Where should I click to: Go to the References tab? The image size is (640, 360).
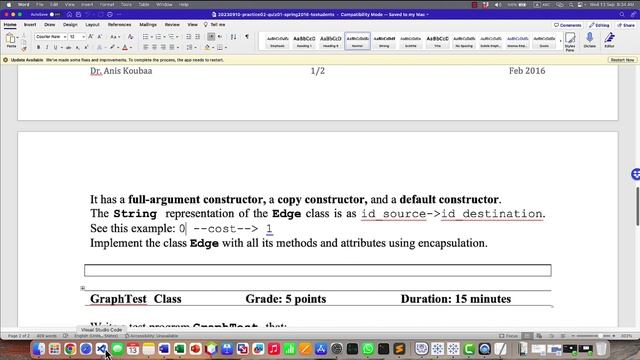tap(120, 25)
